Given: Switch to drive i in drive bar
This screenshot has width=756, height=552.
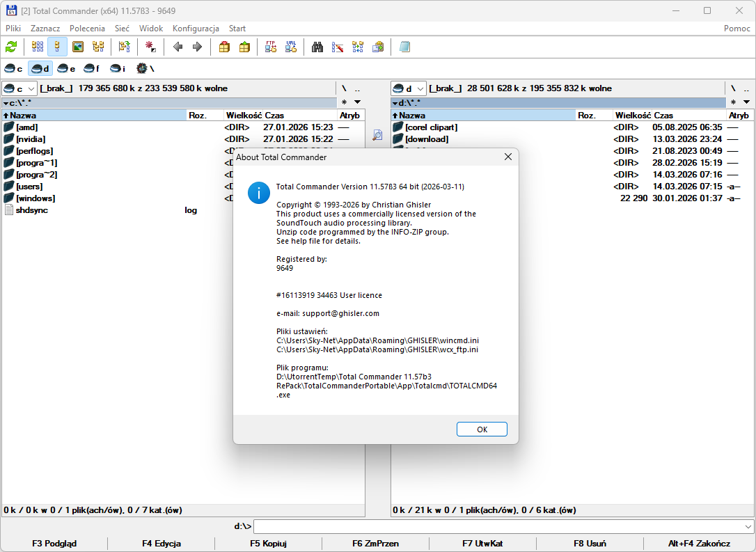Looking at the screenshot, I should pyautogui.click(x=118, y=68).
